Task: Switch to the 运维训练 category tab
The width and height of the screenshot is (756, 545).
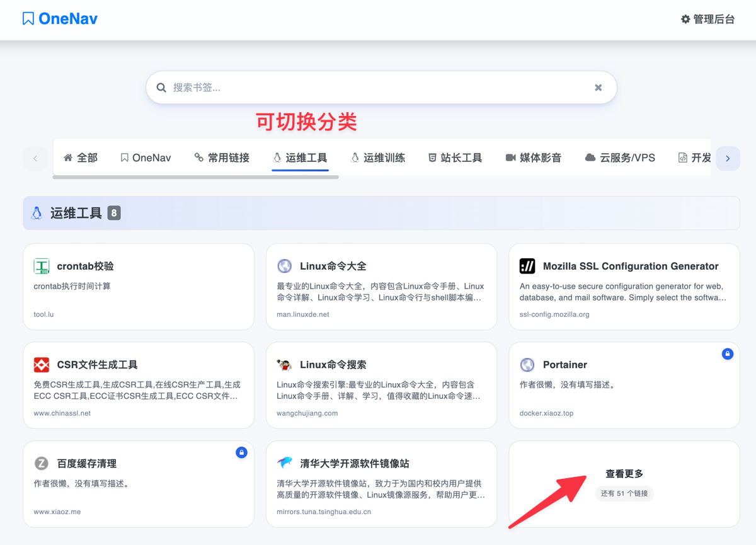Action: pyautogui.click(x=378, y=158)
